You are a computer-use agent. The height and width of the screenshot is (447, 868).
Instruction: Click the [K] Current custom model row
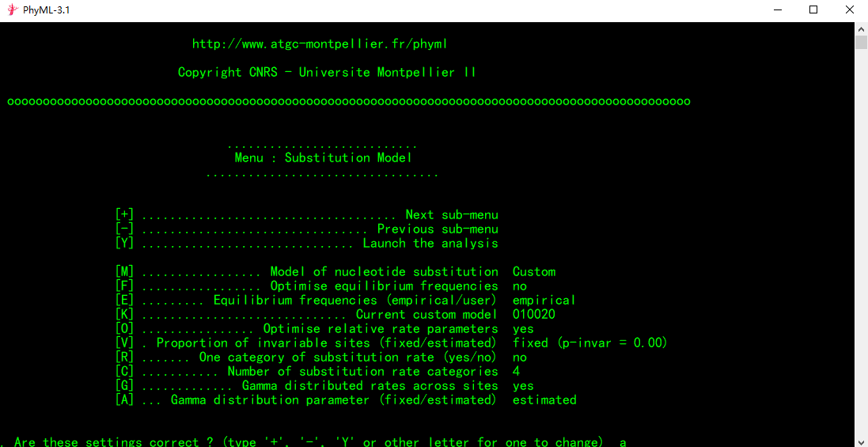pyautogui.click(x=335, y=315)
